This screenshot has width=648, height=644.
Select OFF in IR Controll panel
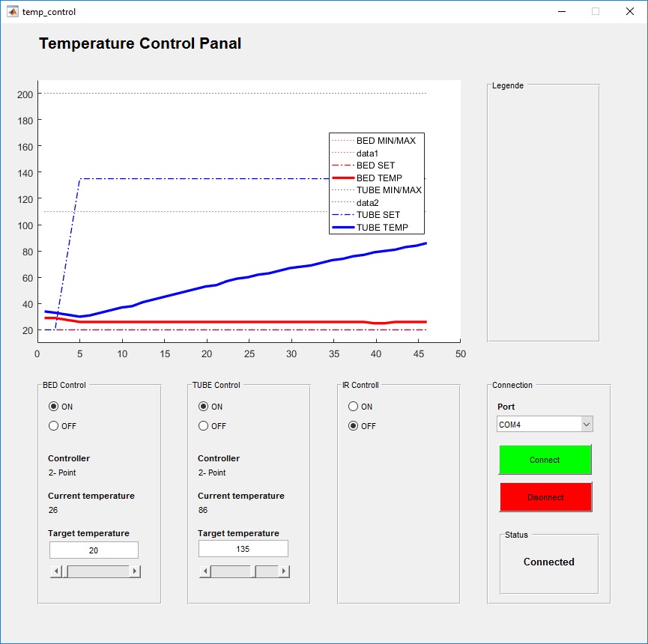[x=353, y=426]
